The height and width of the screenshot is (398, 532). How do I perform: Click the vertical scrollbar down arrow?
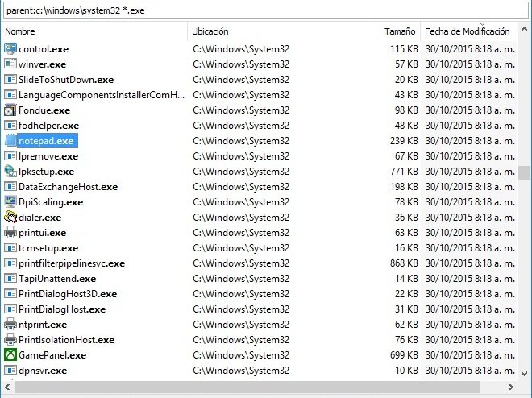[x=524, y=374]
